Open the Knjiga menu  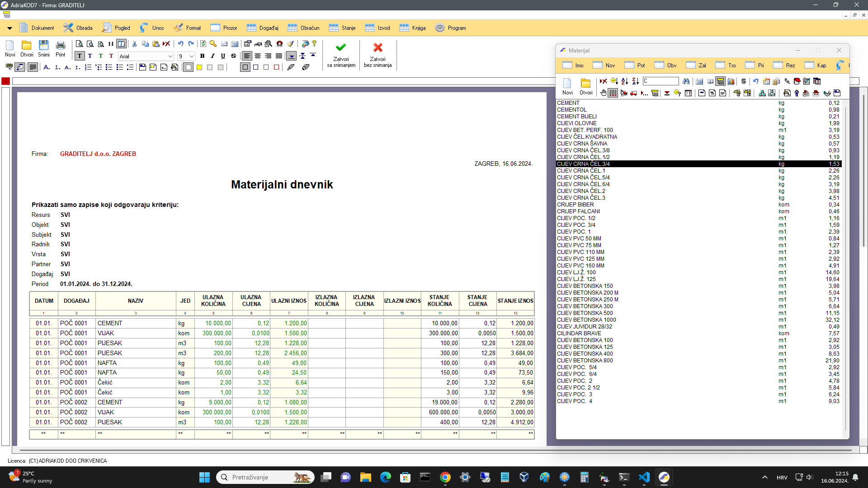(413, 28)
